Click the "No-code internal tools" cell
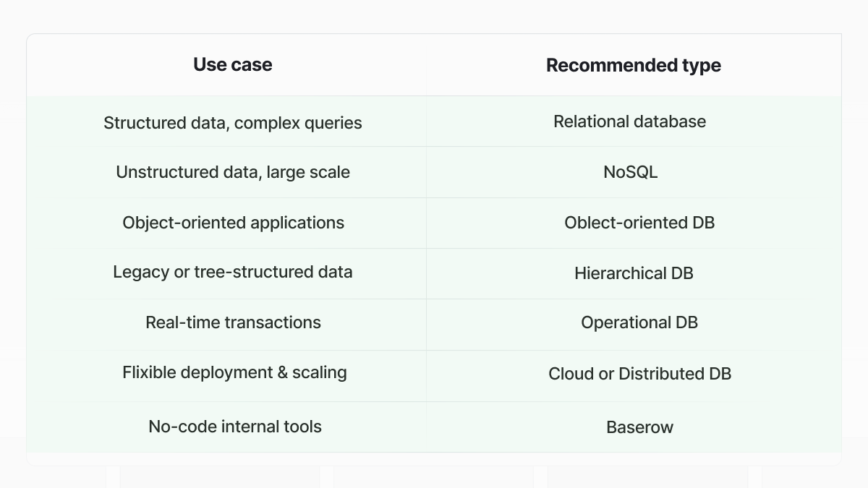The width and height of the screenshot is (868, 488). (x=234, y=427)
